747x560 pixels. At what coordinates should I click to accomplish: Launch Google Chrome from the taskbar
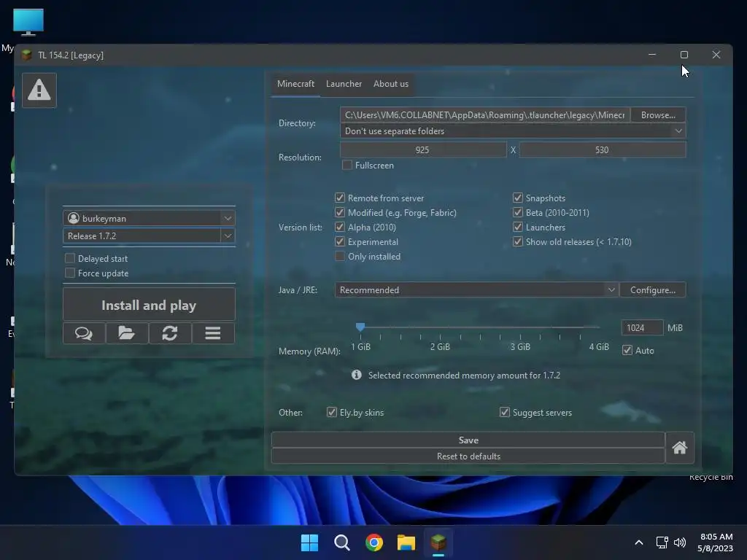tap(374, 542)
